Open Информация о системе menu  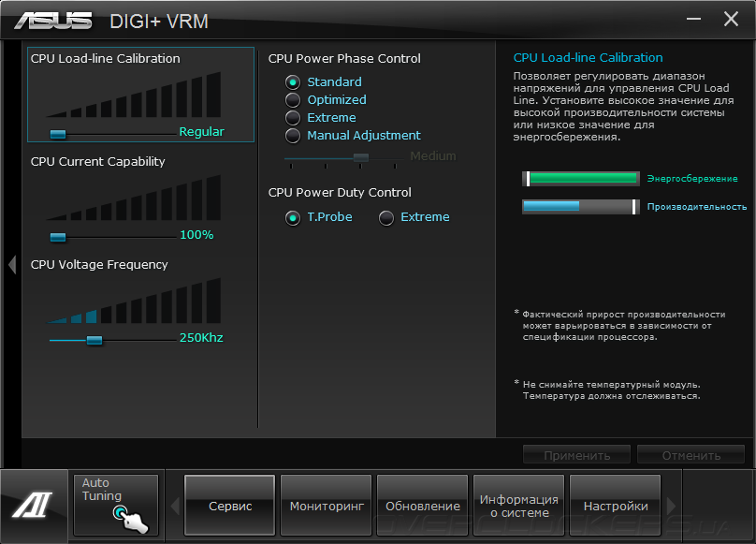519,505
